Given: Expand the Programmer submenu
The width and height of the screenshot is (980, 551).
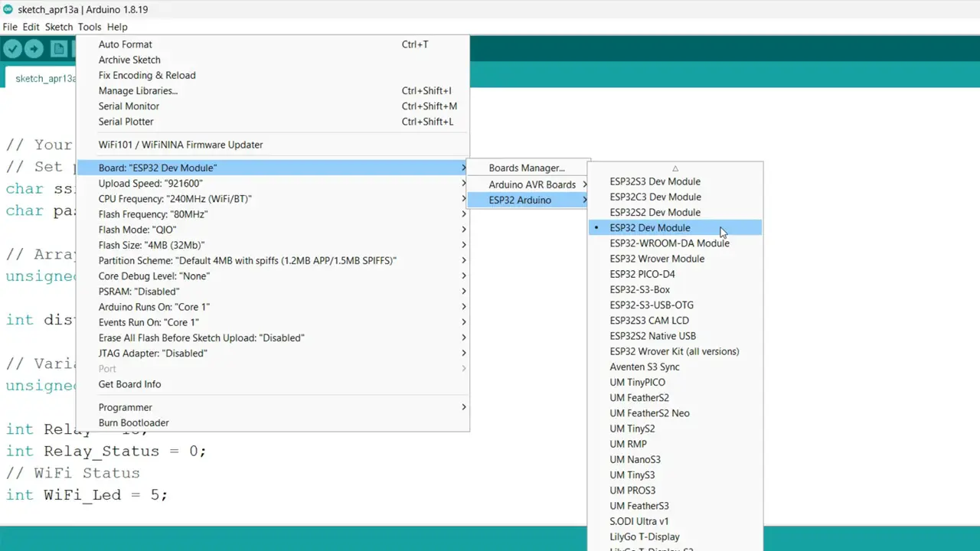Looking at the screenshot, I should point(273,407).
